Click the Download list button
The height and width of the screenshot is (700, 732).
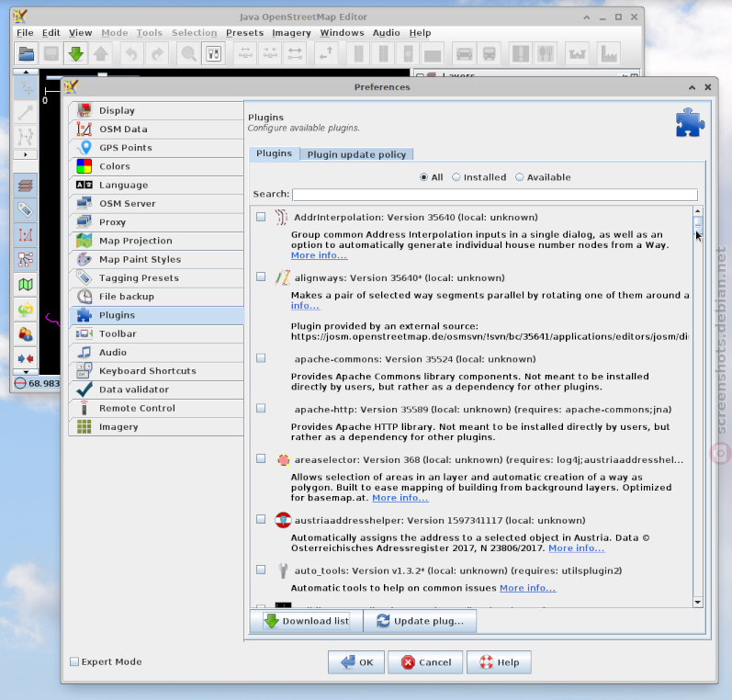pyautogui.click(x=307, y=621)
